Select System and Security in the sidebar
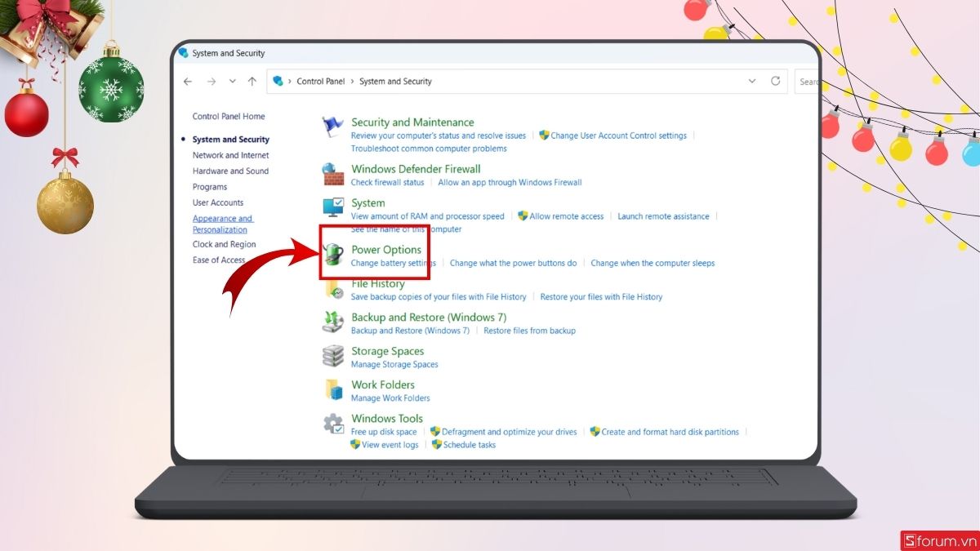 click(x=230, y=140)
